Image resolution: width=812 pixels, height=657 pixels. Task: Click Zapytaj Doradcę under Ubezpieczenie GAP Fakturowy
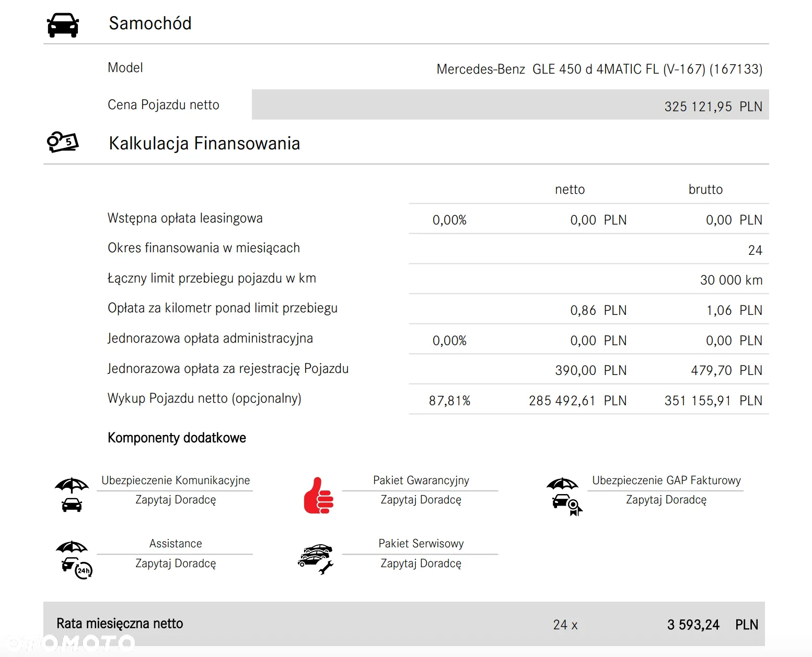[x=666, y=500]
